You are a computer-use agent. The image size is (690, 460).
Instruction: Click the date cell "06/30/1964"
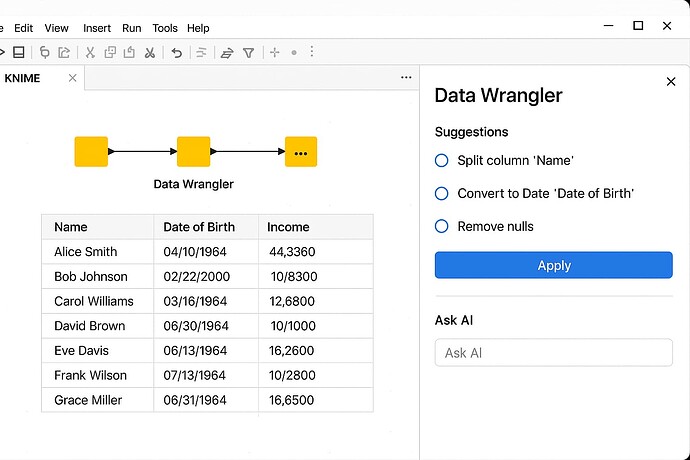click(206, 326)
